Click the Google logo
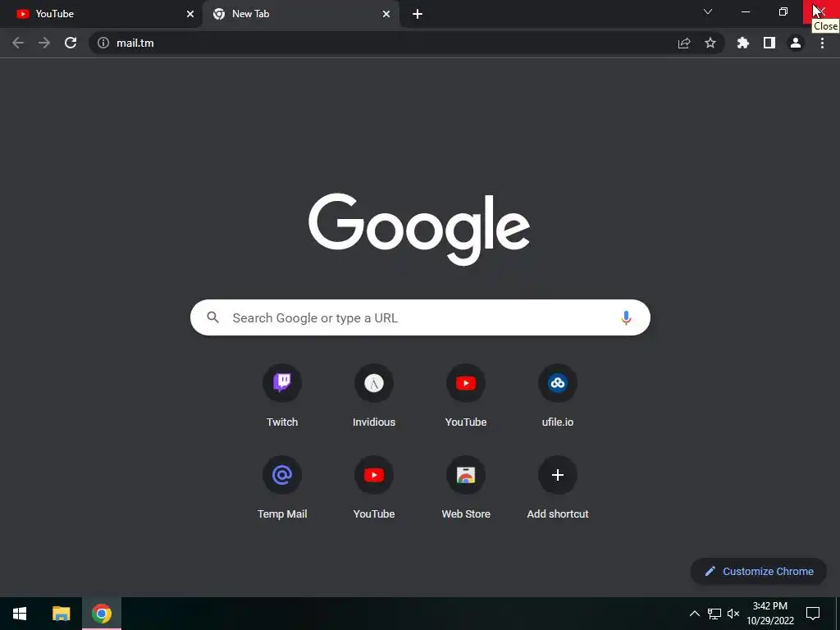This screenshot has height=630, width=840. [419, 229]
